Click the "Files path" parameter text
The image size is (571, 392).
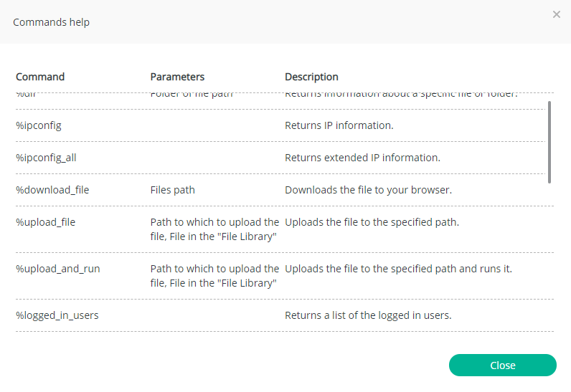click(x=173, y=190)
